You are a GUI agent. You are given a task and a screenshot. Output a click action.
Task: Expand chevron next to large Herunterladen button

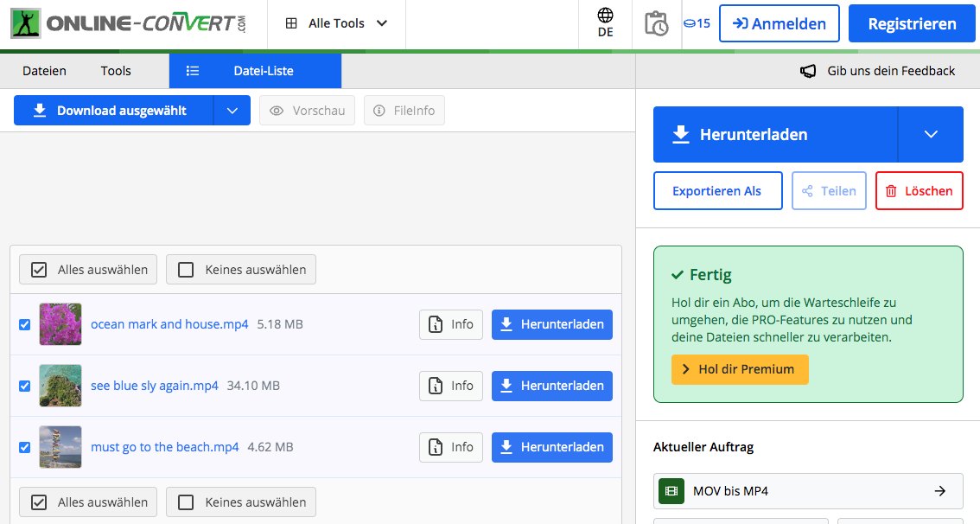point(930,134)
